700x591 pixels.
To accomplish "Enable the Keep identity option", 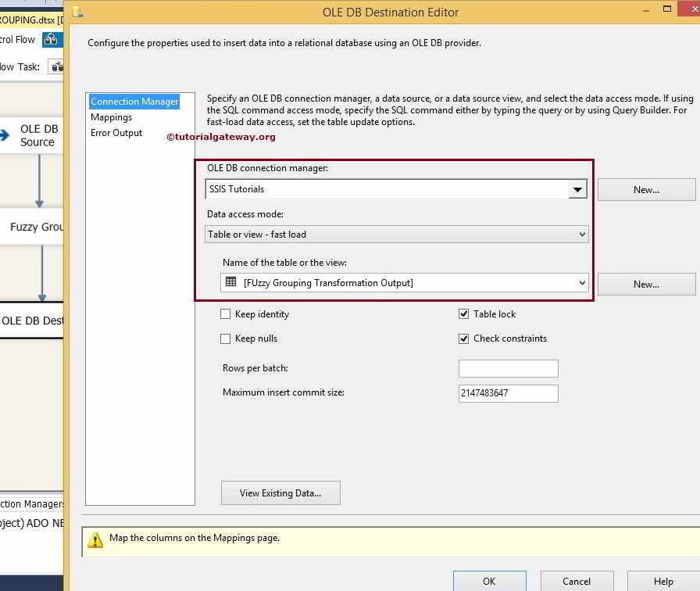I will pyautogui.click(x=226, y=313).
